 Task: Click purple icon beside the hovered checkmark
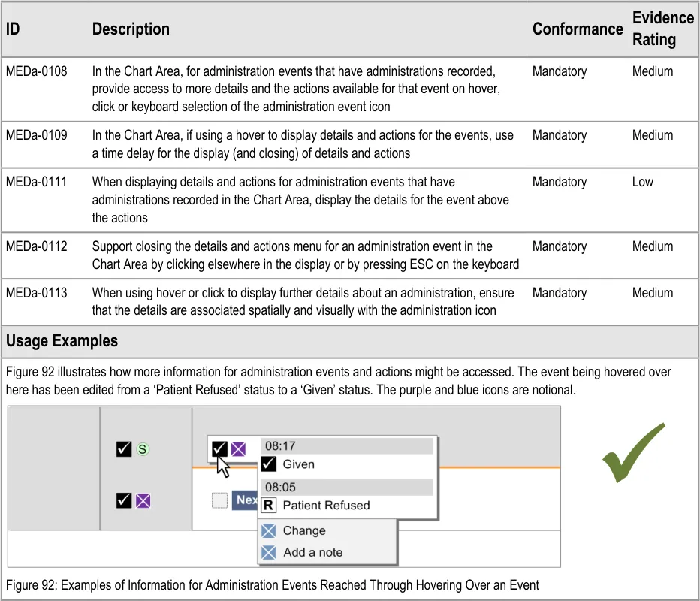click(238, 449)
